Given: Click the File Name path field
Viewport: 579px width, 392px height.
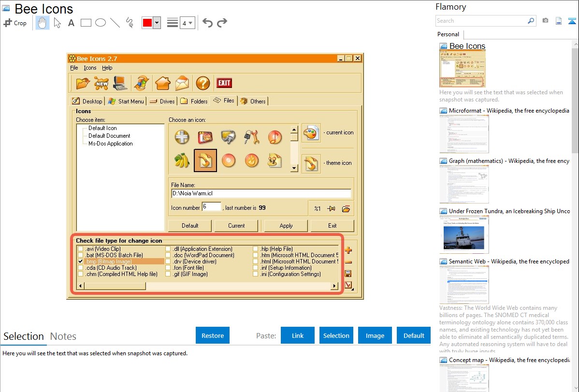Looking at the screenshot, I should [261, 193].
